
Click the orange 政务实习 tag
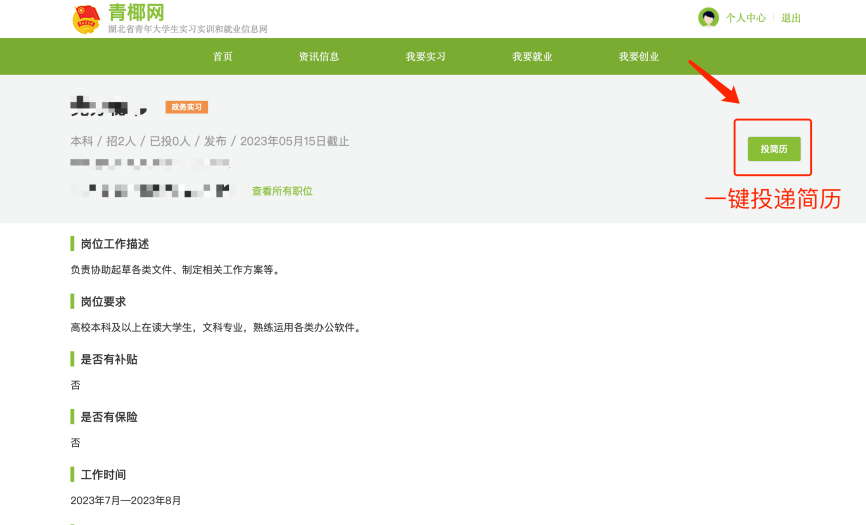click(186, 107)
